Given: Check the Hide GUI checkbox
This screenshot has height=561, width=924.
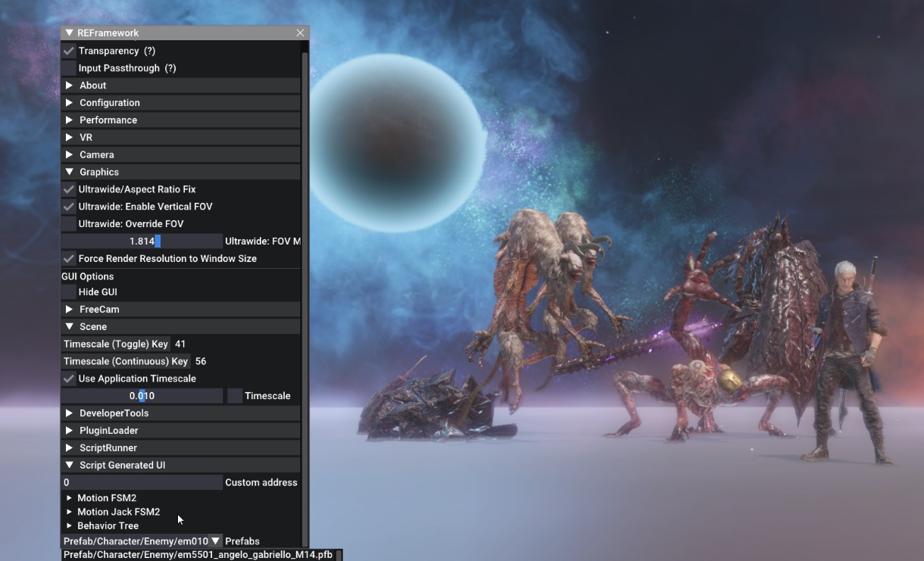Looking at the screenshot, I should coord(69,292).
